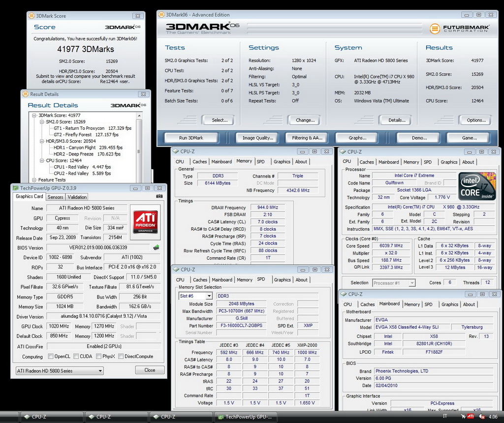This screenshot has width=504, height=423.
Task: Select GT1 - Return To Proxycon result
Action: [x=93, y=128]
